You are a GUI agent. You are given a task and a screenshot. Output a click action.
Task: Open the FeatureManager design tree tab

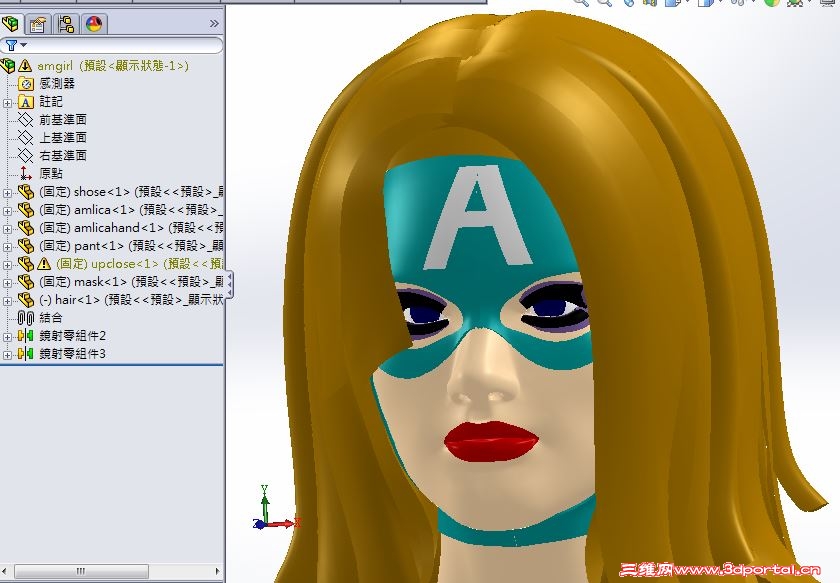pyautogui.click(x=10, y=24)
